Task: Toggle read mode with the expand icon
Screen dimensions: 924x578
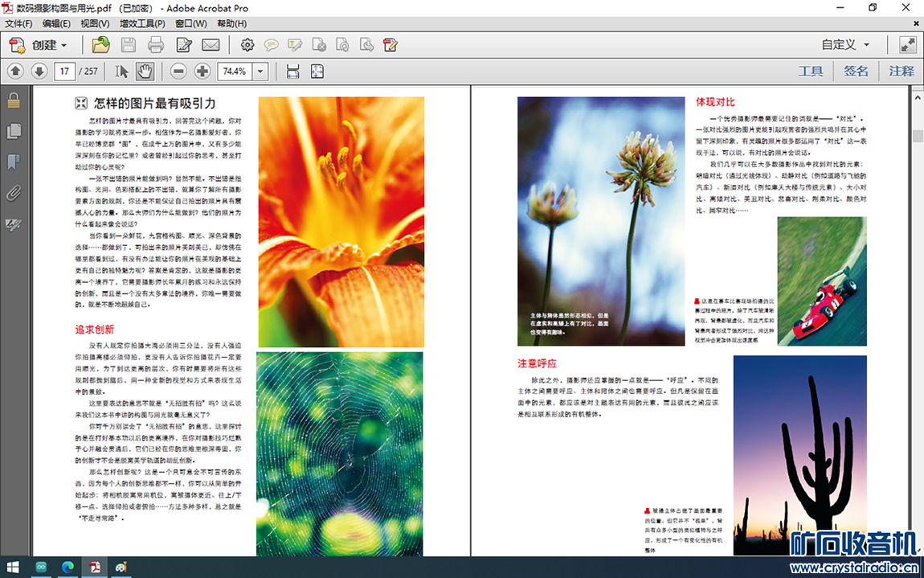Action: [x=907, y=45]
